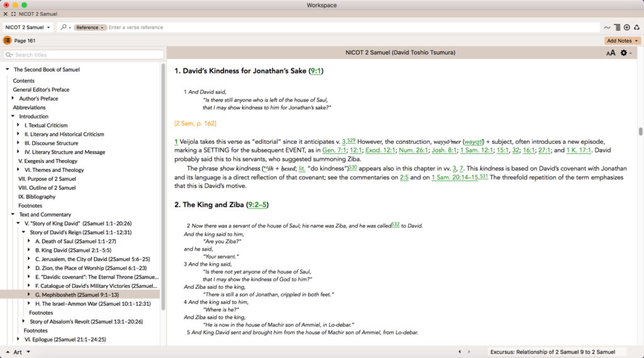644x358 pixels.
Task: Select H. The Israel–Ammon War entry
Action: [x=93, y=304]
